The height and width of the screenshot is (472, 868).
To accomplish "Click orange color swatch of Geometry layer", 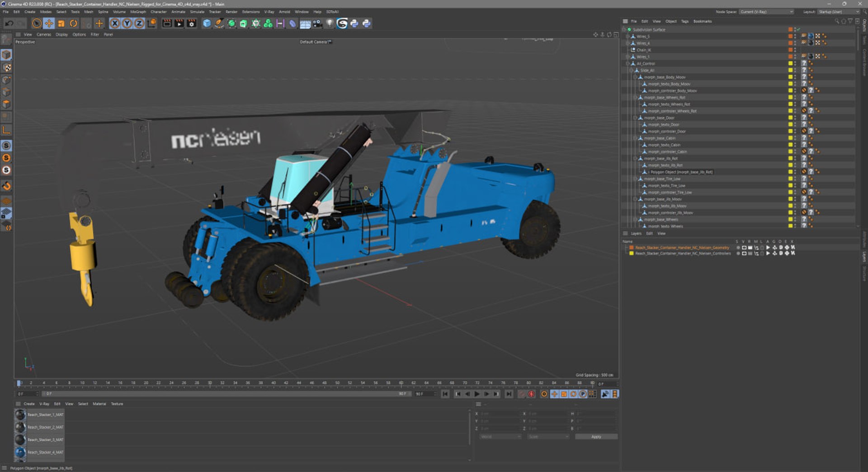I will (632, 248).
